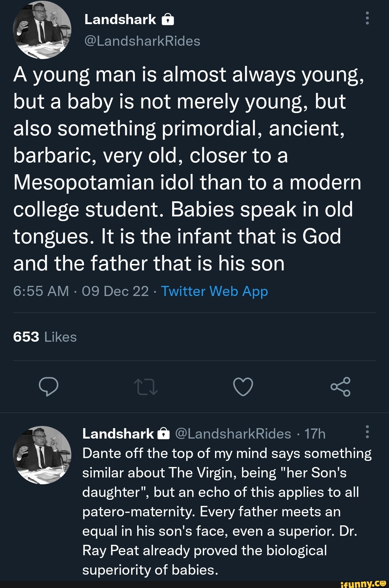This screenshot has height=588, width=389.
Task: Open three-dot menu on reply tweet
Action: [x=367, y=432]
